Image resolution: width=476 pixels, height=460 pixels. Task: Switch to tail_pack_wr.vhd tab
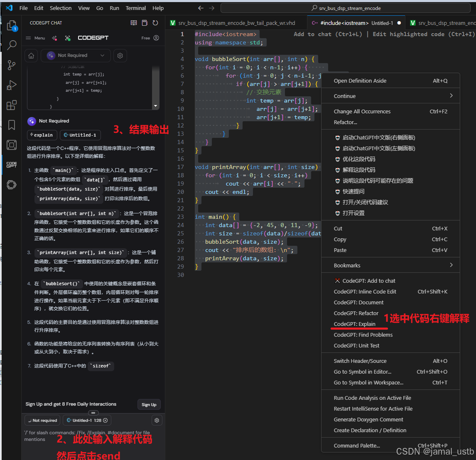point(236,23)
